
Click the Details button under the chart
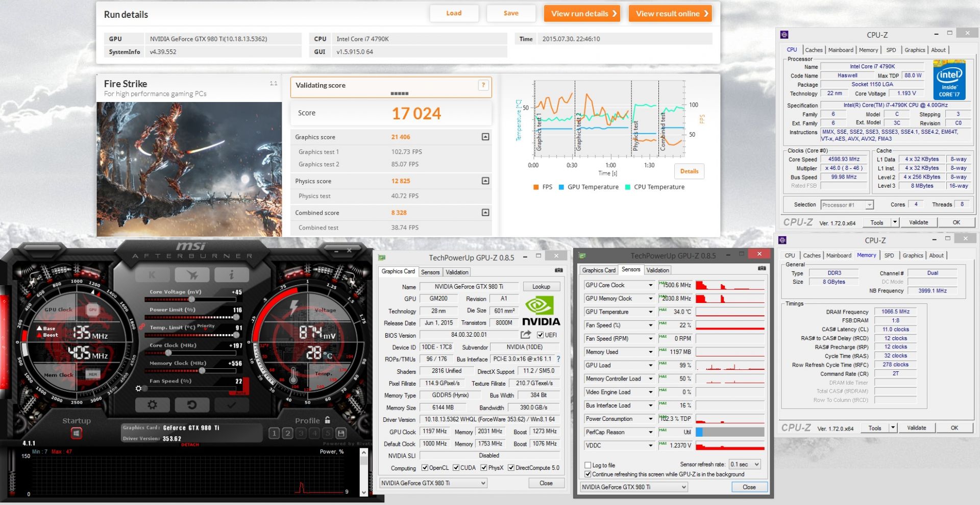click(x=689, y=171)
